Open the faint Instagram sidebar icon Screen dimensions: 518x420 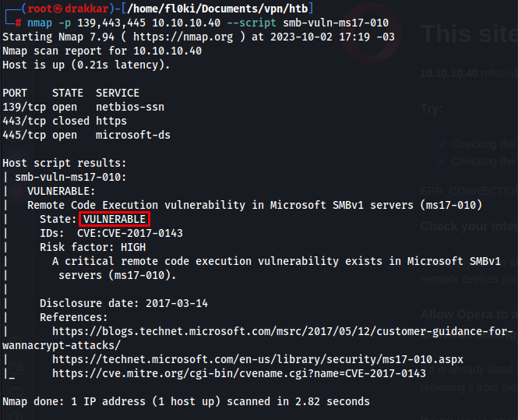point(16,192)
